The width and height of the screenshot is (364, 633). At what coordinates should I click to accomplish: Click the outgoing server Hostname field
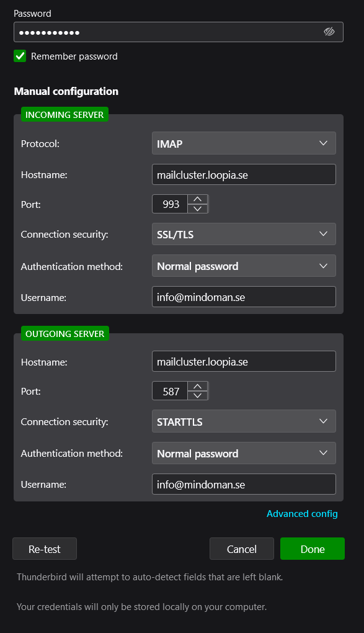coord(244,361)
